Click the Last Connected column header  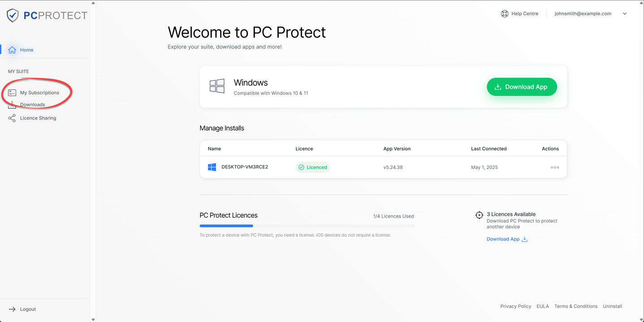click(x=489, y=149)
